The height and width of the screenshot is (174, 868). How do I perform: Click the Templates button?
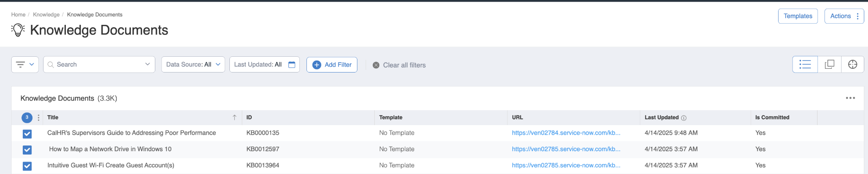click(798, 16)
